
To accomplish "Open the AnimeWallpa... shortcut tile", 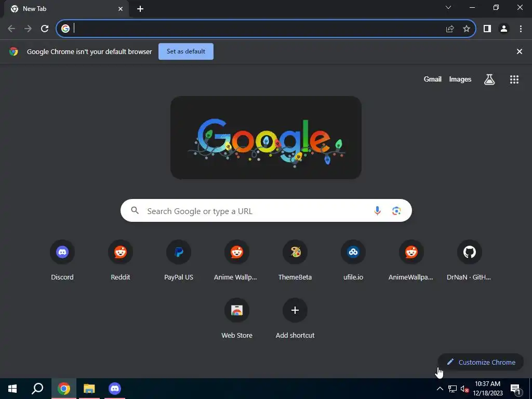I will (x=411, y=260).
